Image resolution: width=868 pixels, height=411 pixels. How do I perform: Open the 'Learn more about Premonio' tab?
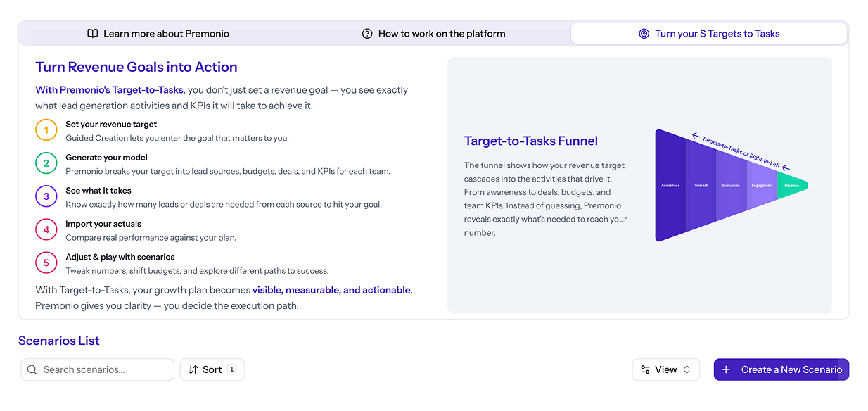click(158, 34)
